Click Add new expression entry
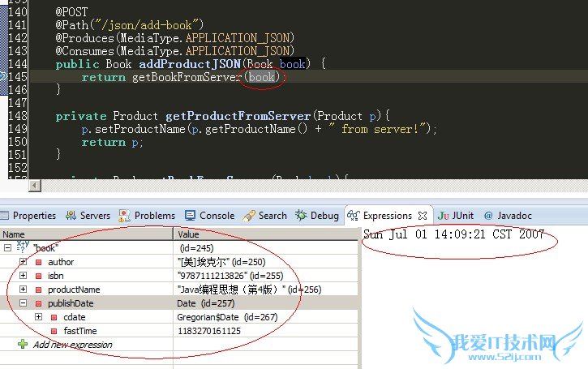 [73, 345]
